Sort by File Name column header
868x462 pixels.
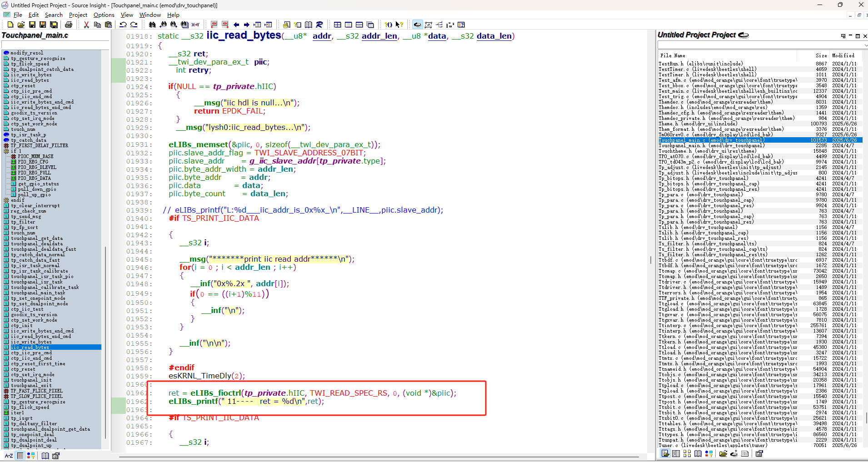pyautogui.click(x=673, y=55)
